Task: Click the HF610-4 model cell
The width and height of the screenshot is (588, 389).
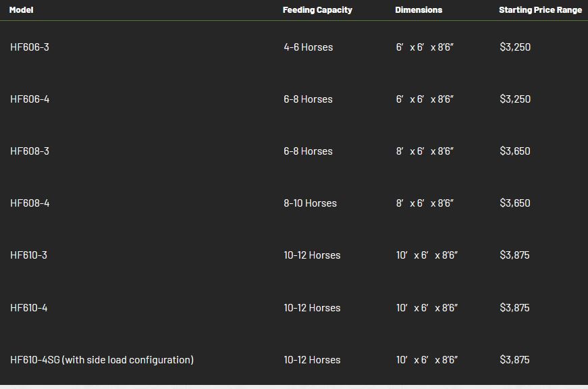Action: pos(29,308)
